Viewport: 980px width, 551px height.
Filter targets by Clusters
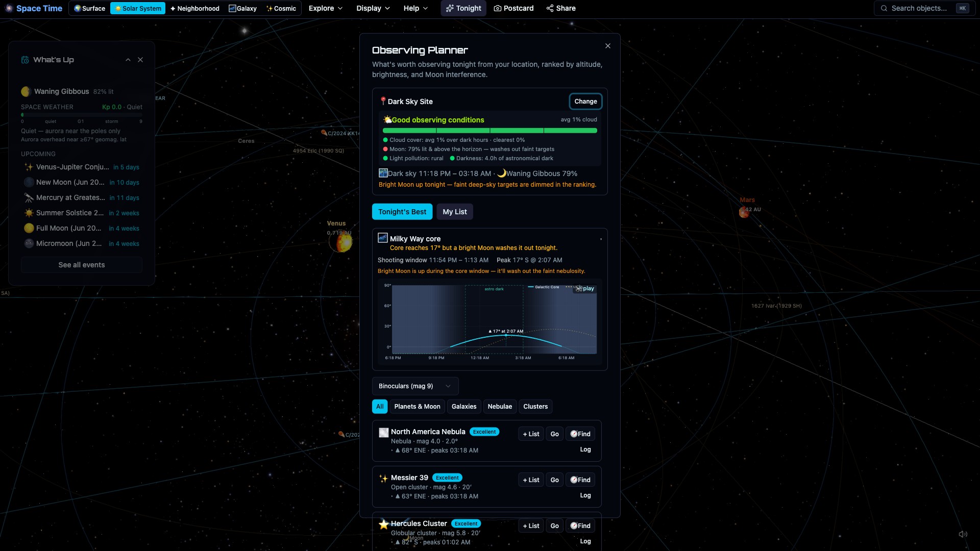pos(535,407)
